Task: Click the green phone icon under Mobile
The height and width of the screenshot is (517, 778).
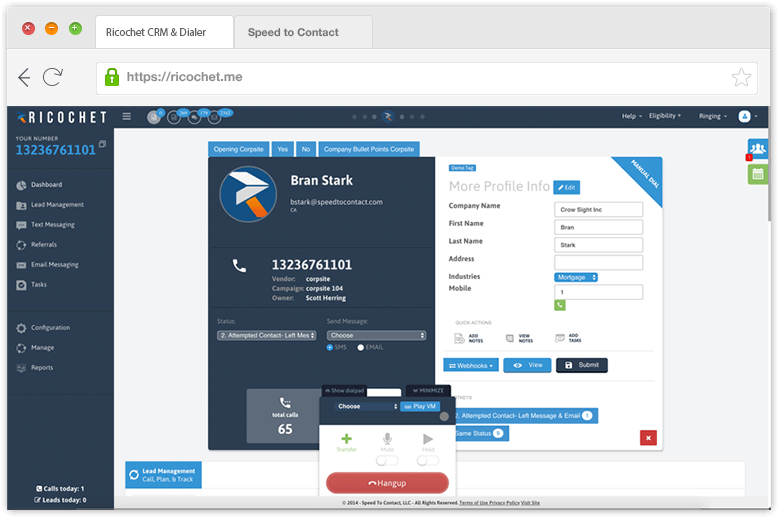Action: (560, 305)
